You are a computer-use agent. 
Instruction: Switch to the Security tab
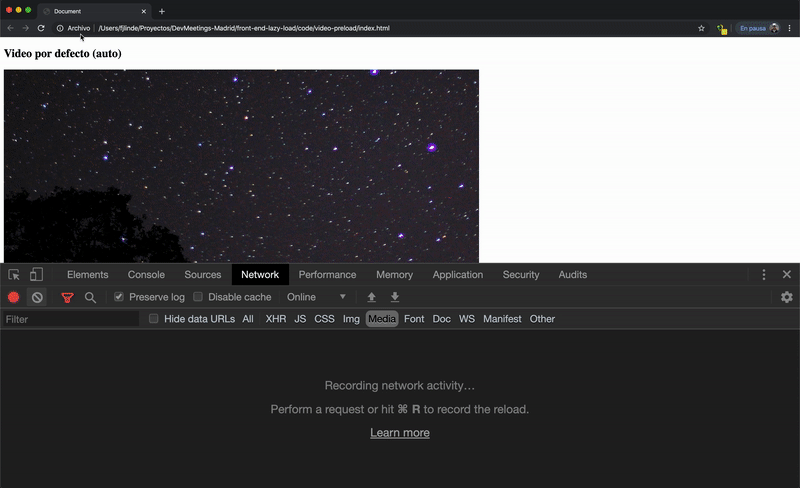point(521,275)
